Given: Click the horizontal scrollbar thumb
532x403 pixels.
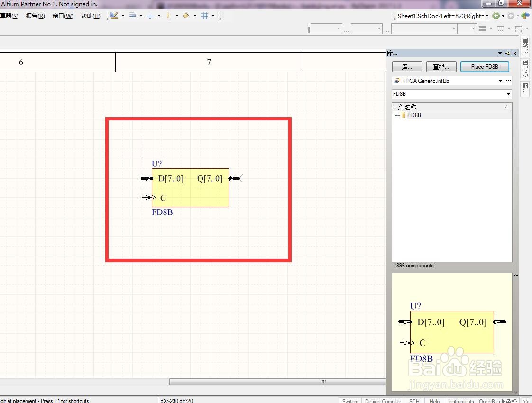Looking at the screenshot, I should [x=277, y=382].
